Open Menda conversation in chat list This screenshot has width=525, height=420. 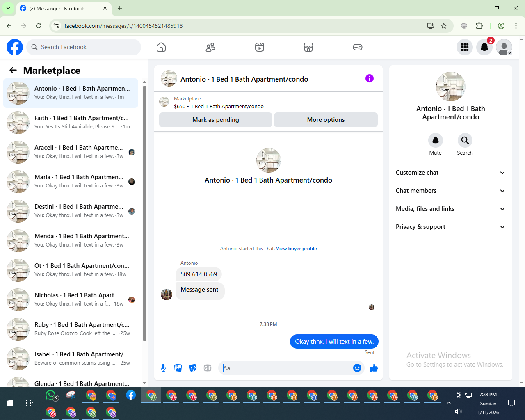[71, 241]
